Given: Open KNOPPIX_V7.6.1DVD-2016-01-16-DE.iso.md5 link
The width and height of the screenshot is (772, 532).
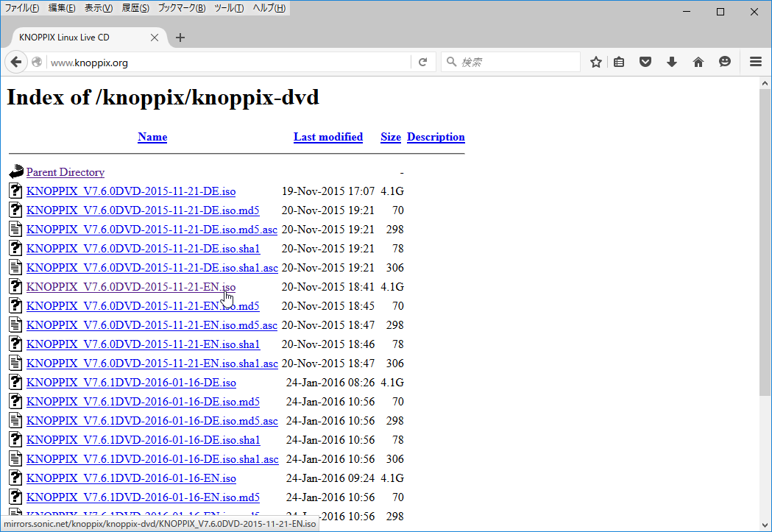Looking at the screenshot, I should coord(143,402).
